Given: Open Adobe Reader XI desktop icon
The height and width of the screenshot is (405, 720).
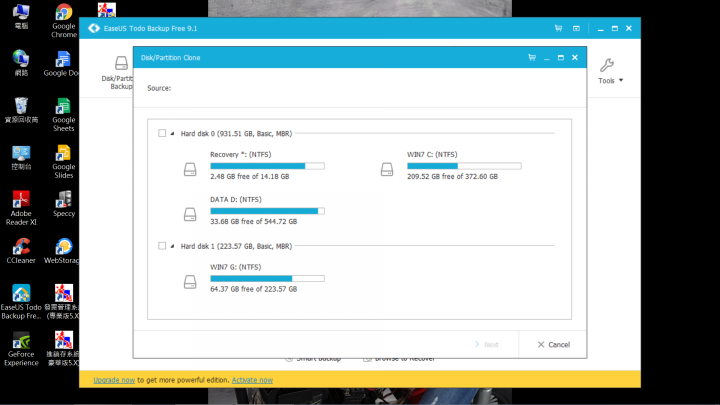Looking at the screenshot, I should 21,208.
